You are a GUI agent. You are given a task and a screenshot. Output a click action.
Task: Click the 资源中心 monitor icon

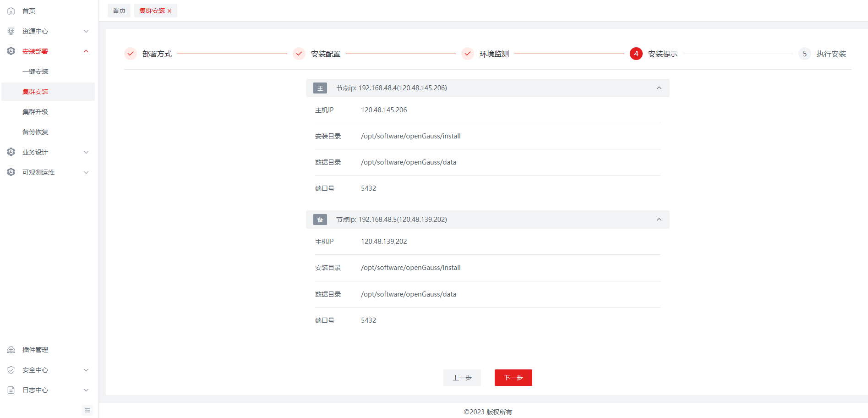pyautogui.click(x=11, y=31)
